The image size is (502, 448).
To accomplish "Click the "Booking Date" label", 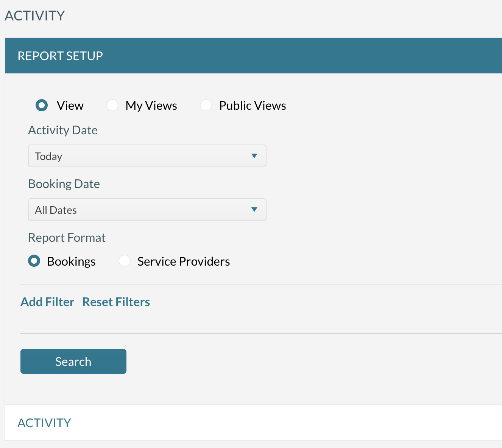I will coord(64,184).
